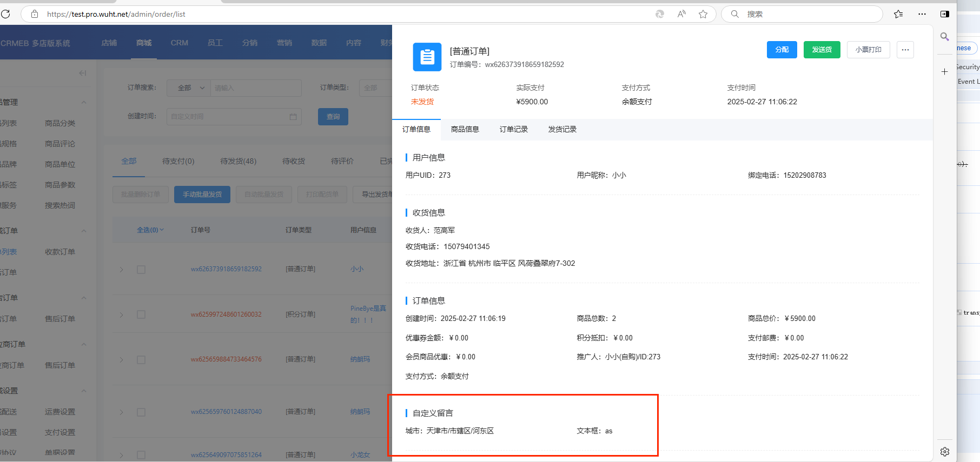Open 收款订单 in sidebar
This screenshot has width=980, height=462.
60,252
